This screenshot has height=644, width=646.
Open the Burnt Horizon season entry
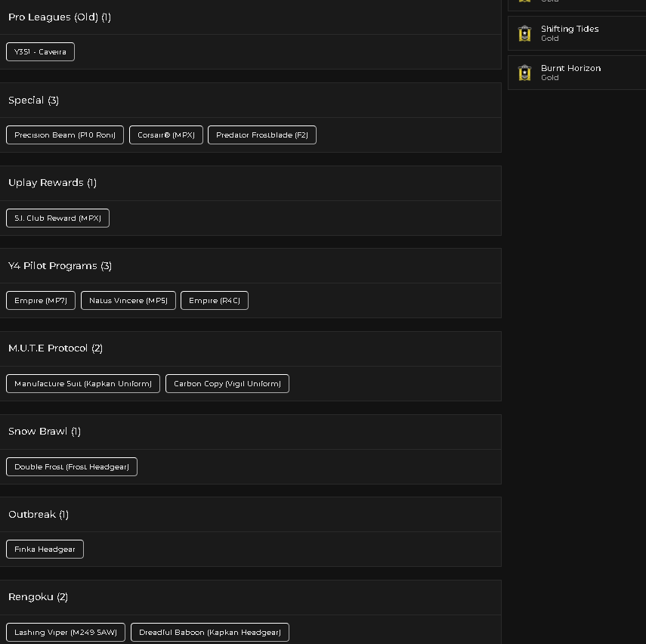576,73
